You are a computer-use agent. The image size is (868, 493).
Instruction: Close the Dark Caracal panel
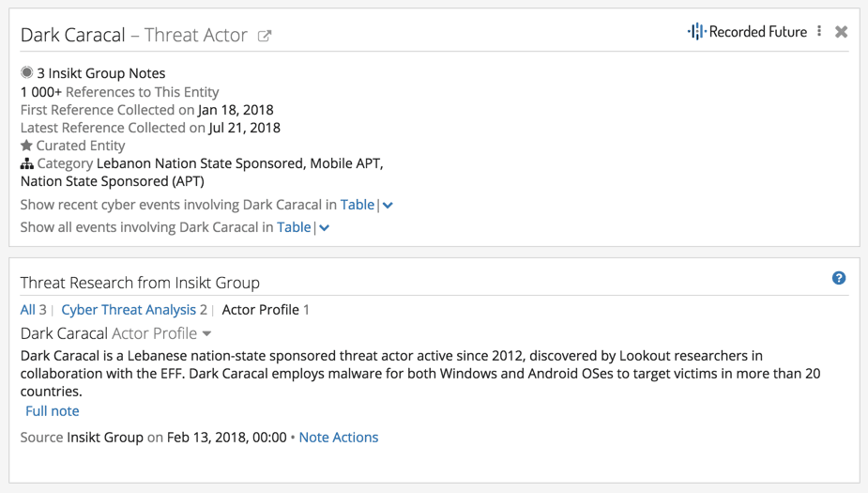[842, 32]
